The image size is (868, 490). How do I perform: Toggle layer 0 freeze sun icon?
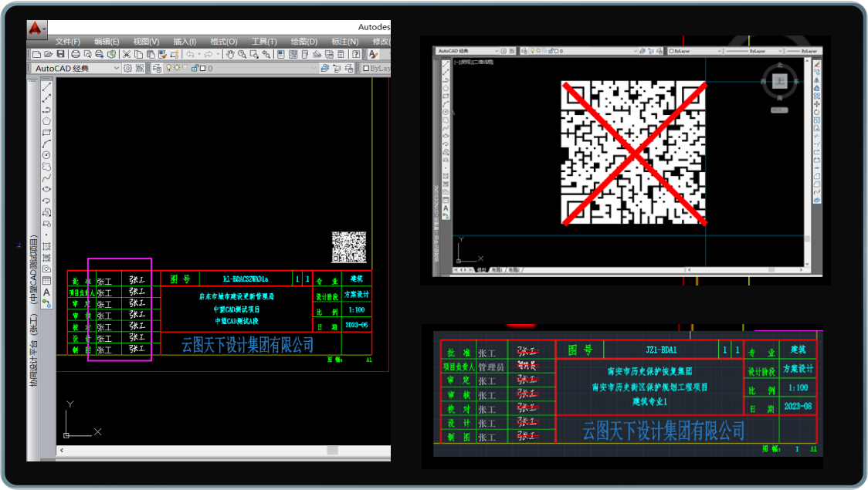click(x=177, y=68)
